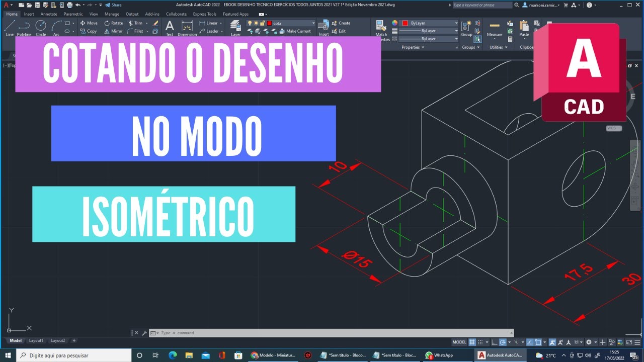Click the Match Properties tool
This screenshot has height=362, width=644.
381,30
